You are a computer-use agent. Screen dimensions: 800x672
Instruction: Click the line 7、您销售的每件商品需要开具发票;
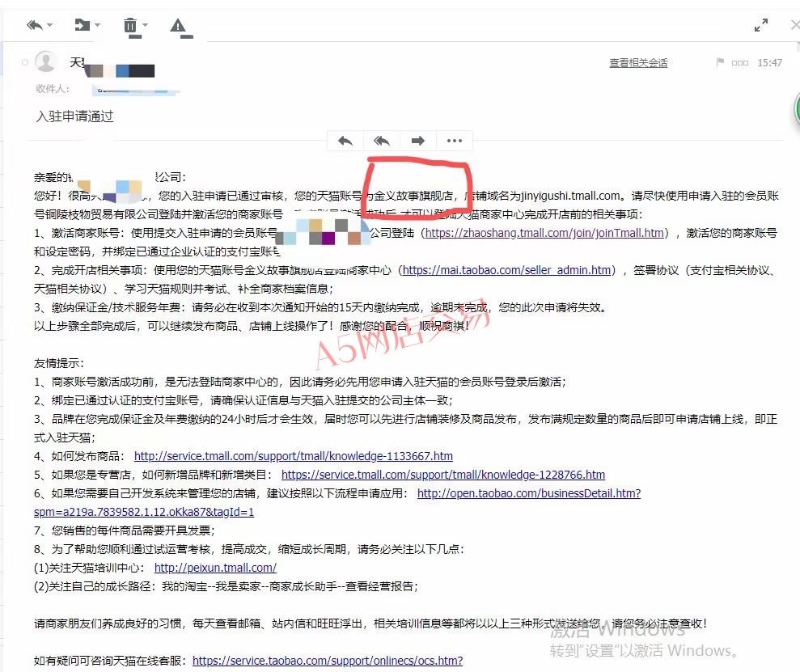(125, 530)
